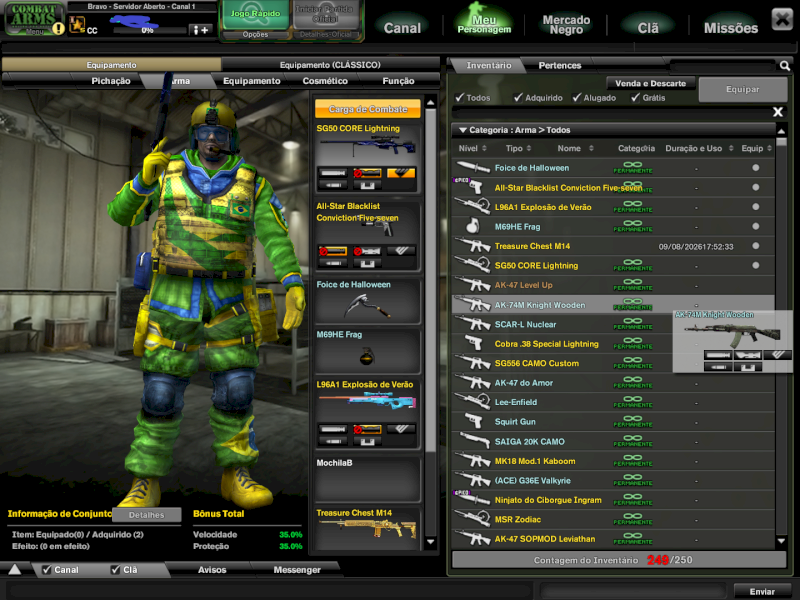Click the inventory search magnifier icon
800x600 pixels.
pyautogui.click(x=785, y=65)
